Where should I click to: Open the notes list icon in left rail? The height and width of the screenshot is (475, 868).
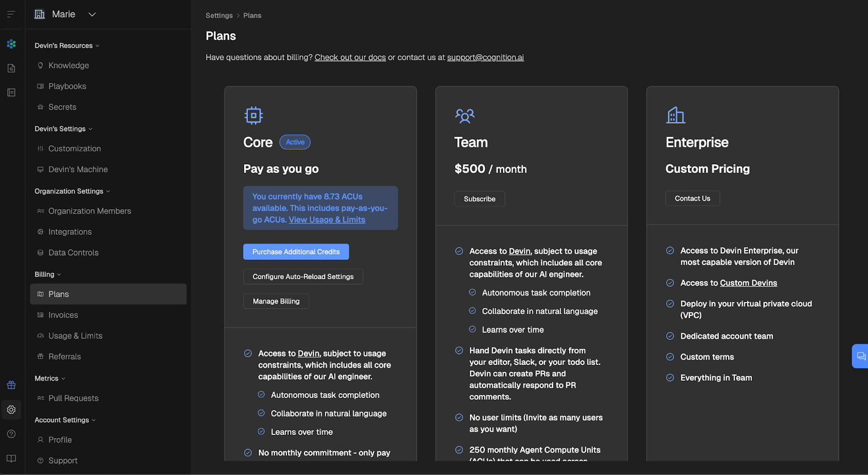pos(11,93)
